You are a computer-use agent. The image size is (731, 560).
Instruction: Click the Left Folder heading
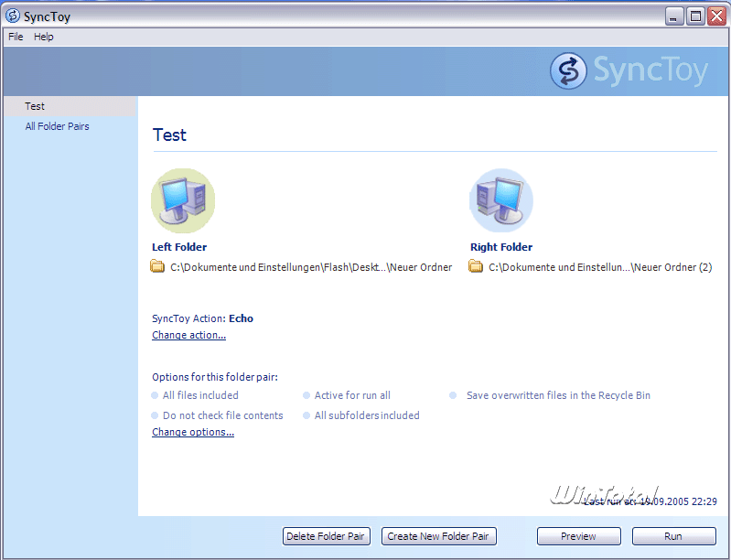(x=179, y=247)
